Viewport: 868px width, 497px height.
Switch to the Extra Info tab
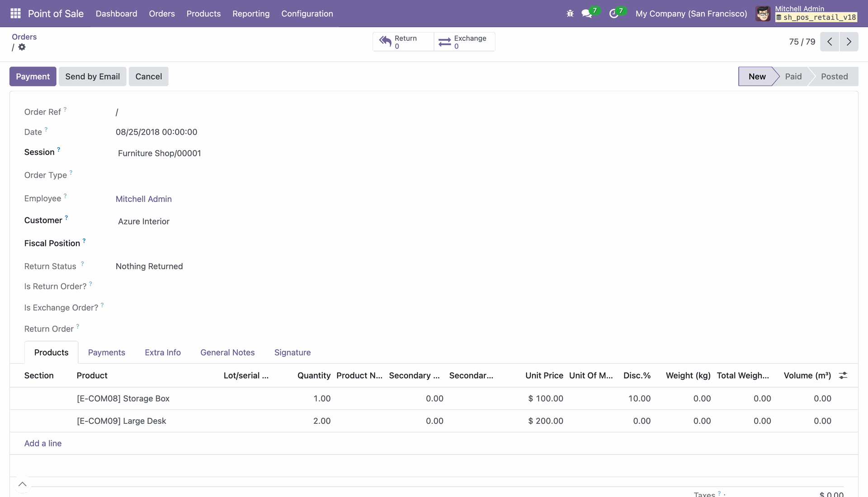163,352
